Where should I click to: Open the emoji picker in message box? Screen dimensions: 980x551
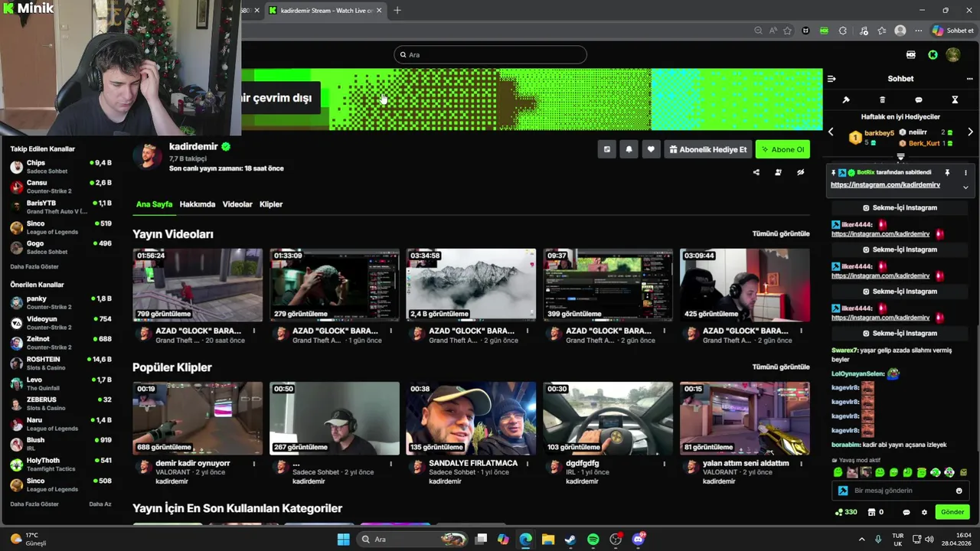[959, 491]
